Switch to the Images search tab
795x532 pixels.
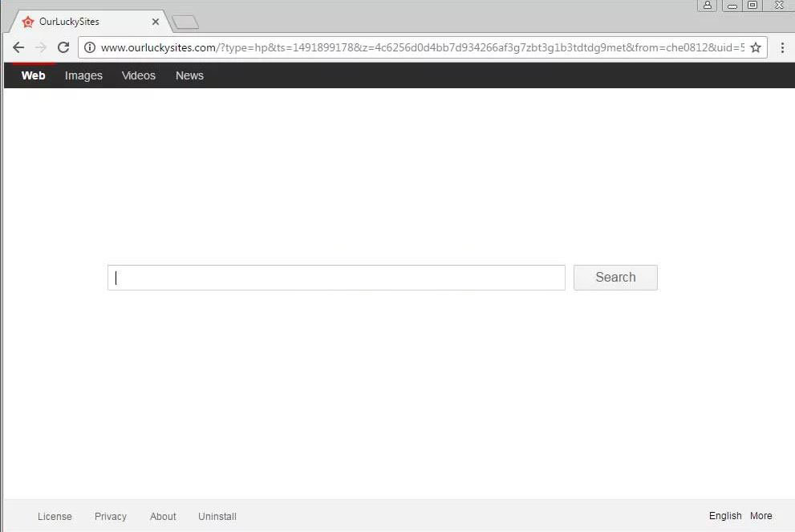pyautogui.click(x=83, y=75)
